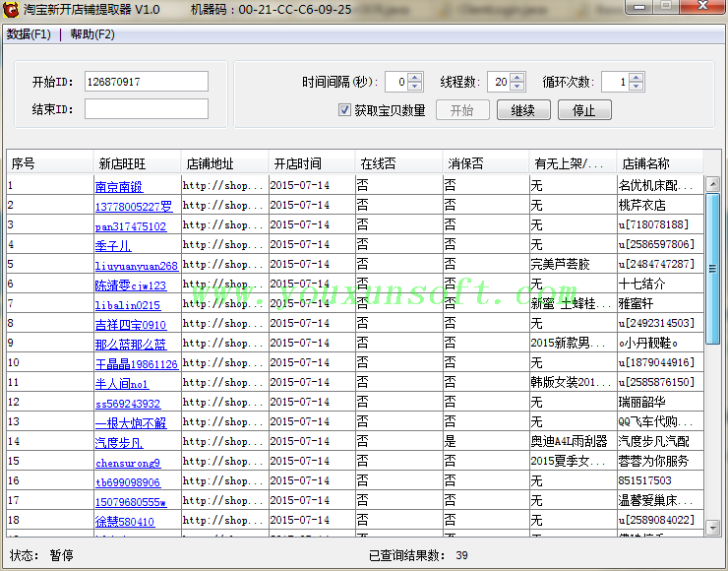
Task: Select the shop name 851517503
Action: (x=645, y=480)
